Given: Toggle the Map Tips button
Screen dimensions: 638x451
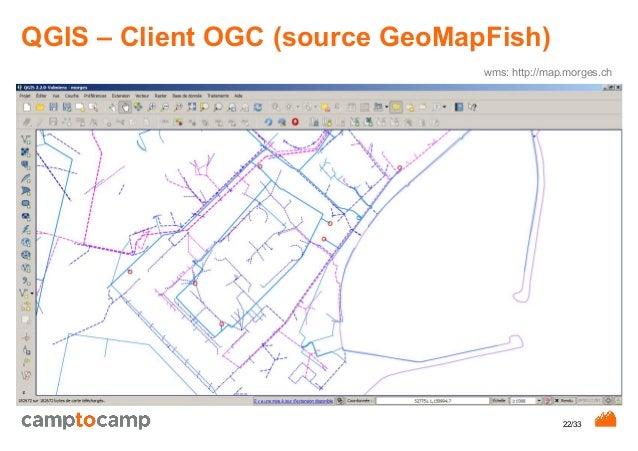Looking at the screenshot, I should coord(396,107).
